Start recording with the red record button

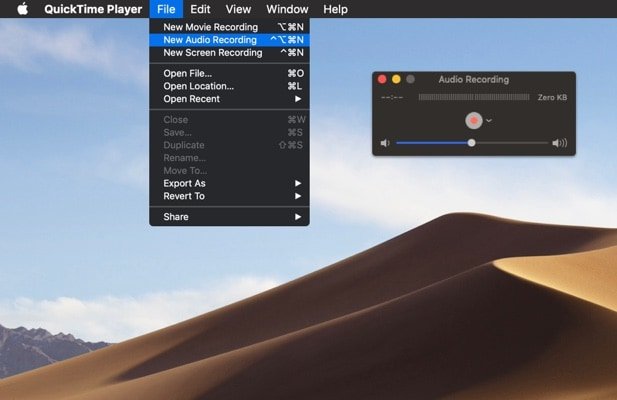(x=474, y=120)
